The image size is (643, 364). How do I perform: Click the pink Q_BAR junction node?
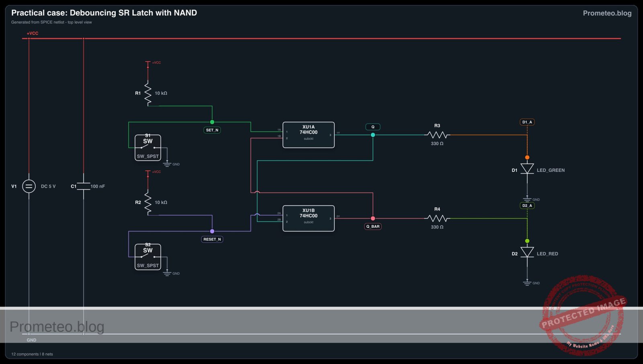coord(373,219)
